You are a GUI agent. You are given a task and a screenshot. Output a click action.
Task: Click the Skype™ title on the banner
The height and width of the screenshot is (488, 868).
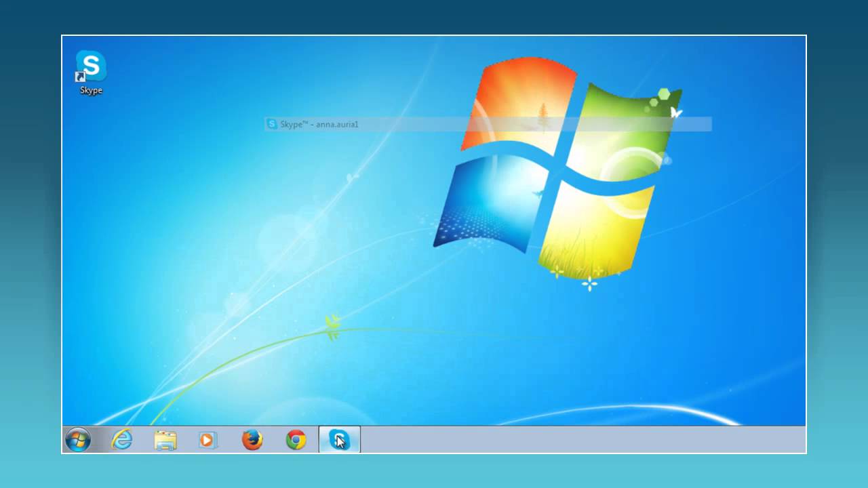click(x=293, y=124)
